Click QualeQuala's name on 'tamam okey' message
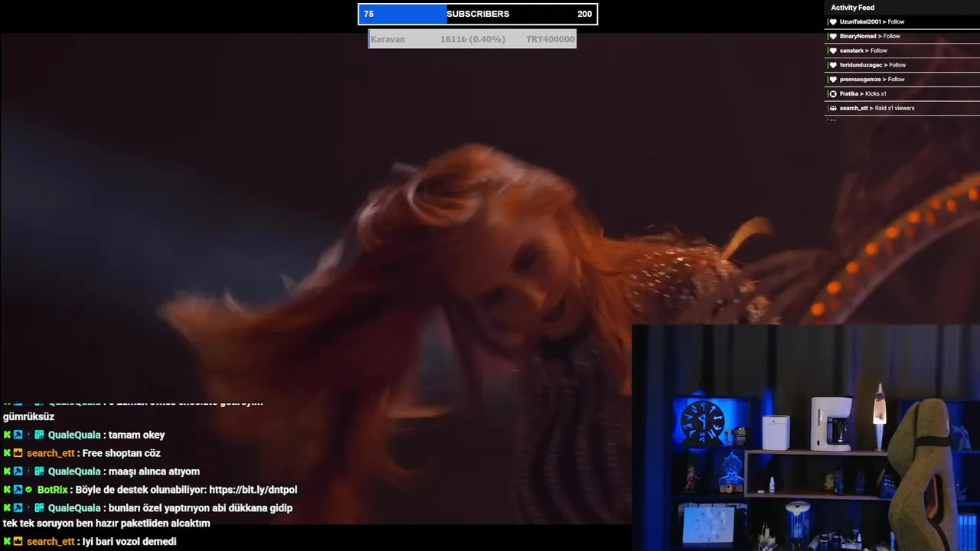980x551 pixels. (74, 435)
